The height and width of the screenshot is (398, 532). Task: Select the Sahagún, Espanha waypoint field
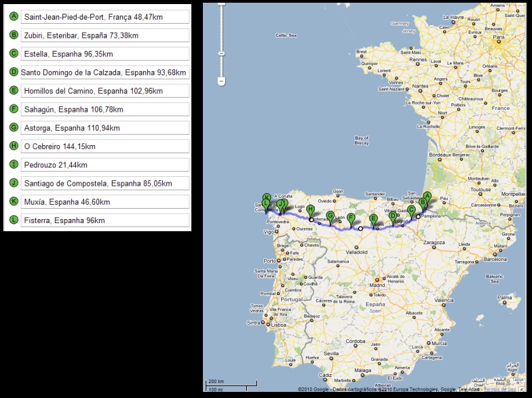coord(104,109)
